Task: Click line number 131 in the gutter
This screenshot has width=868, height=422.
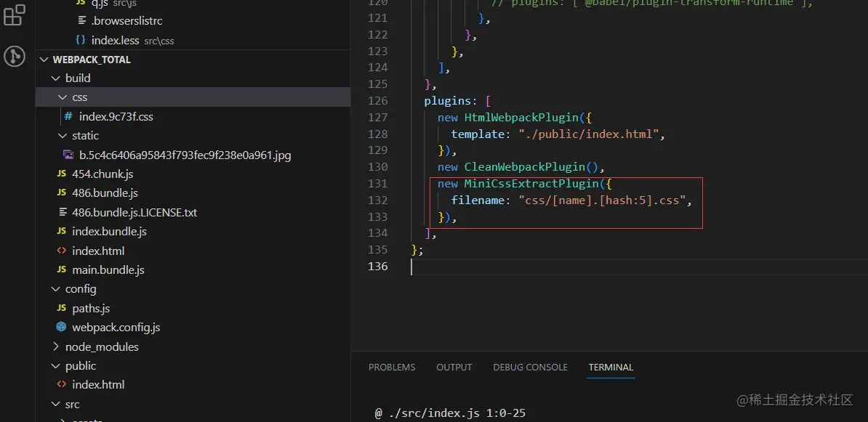Action: click(x=377, y=183)
